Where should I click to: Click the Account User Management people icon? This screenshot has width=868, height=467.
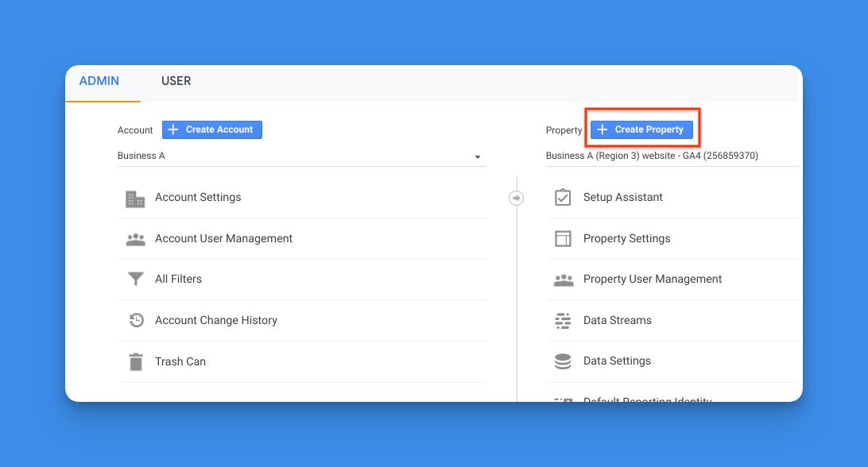pos(135,238)
